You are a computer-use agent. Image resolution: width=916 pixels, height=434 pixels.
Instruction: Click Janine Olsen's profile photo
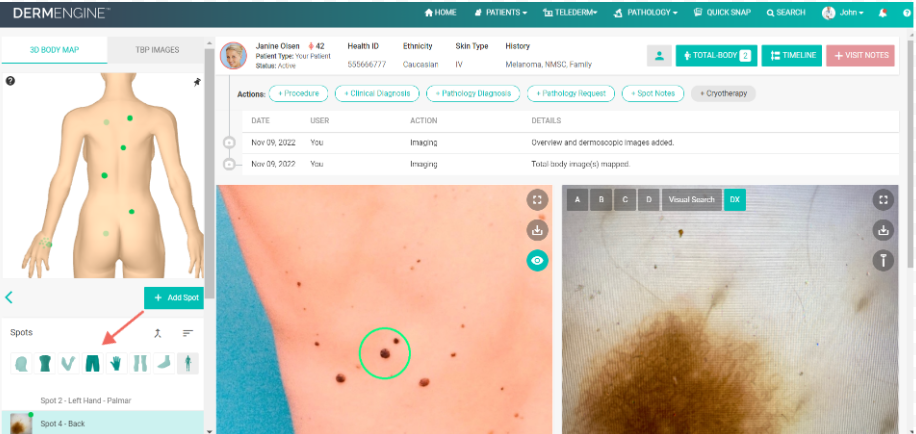click(233, 56)
